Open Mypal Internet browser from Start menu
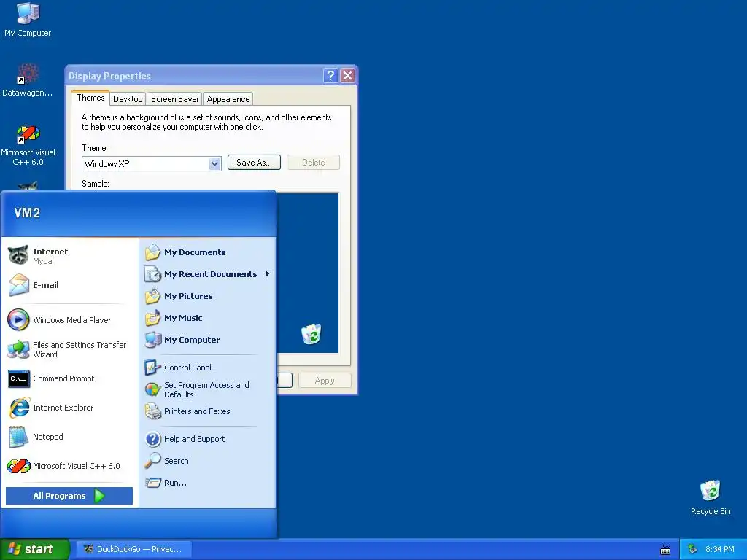Screen dimensions: 747x560 [x=69, y=256]
